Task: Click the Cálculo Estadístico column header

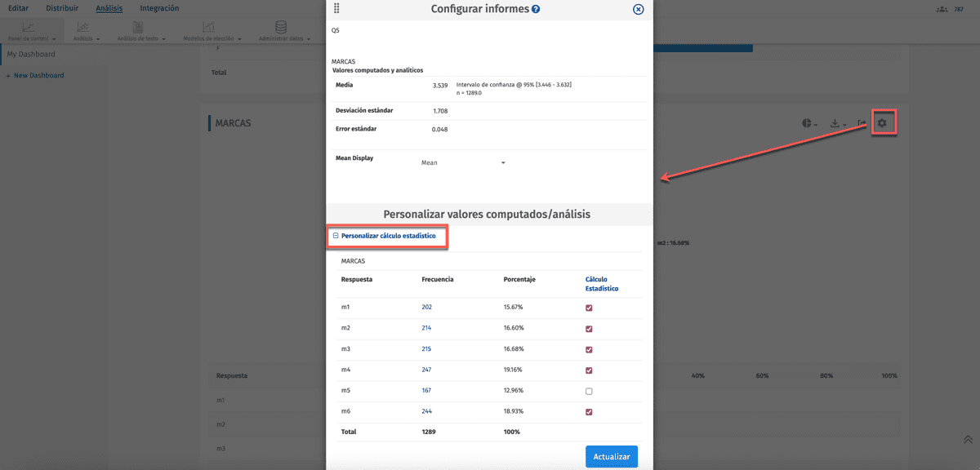Action: tap(602, 283)
